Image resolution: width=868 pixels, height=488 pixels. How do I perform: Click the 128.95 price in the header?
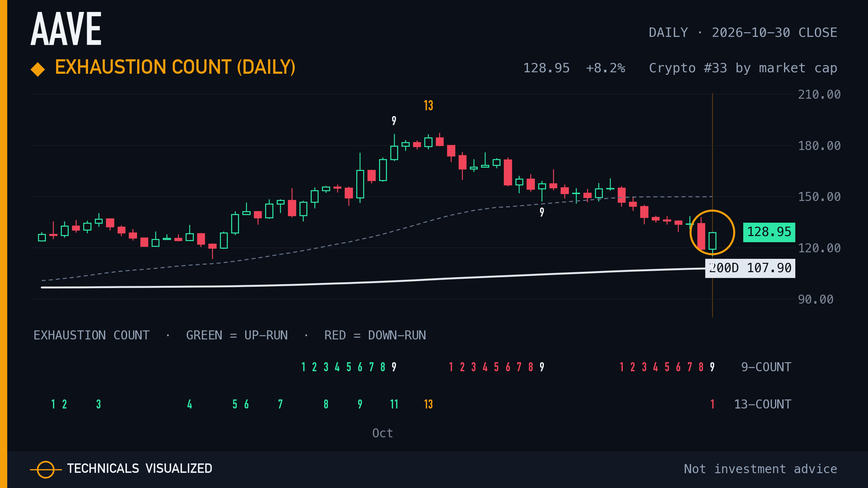pyautogui.click(x=546, y=68)
